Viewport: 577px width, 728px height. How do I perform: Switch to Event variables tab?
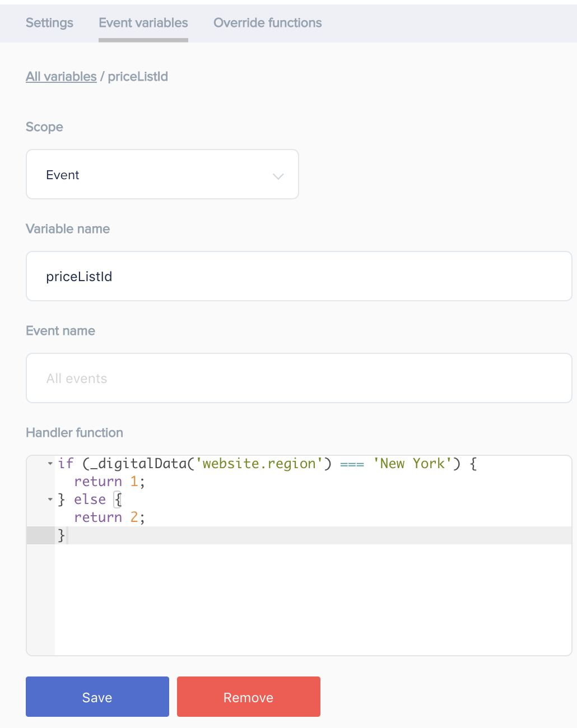(x=143, y=23)
